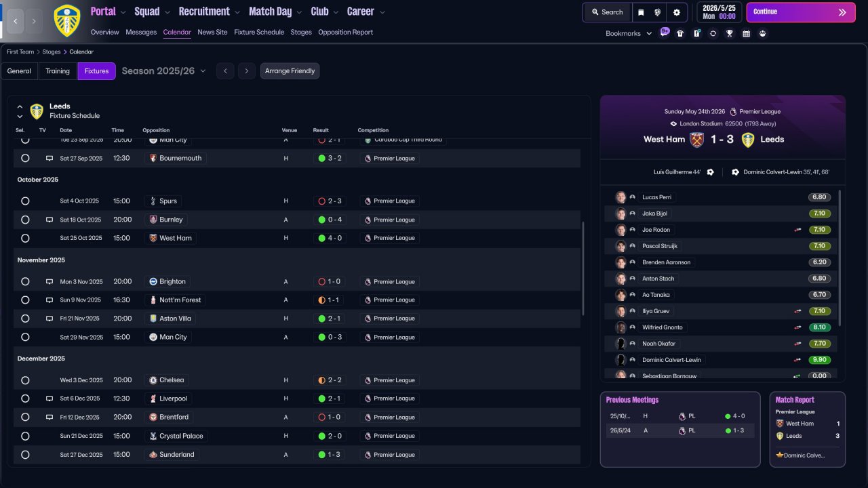Click the player ratings panel scrollbar
868x488 pixels.
[x=840, y=258]
